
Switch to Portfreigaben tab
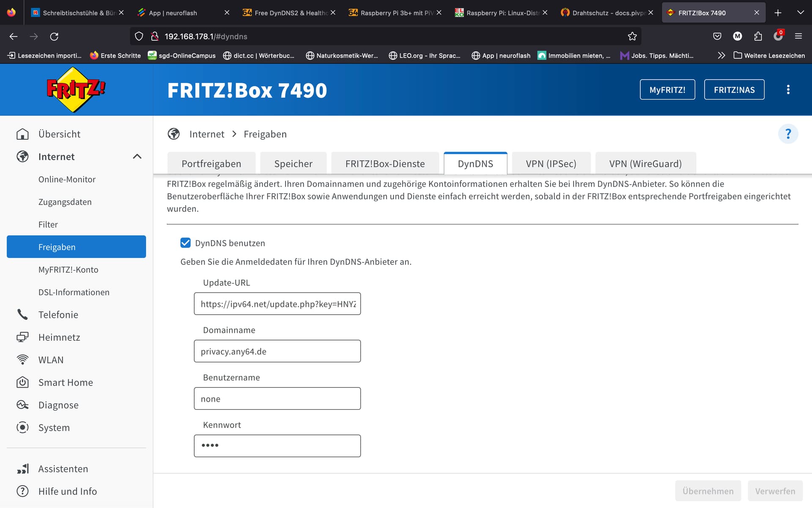[211, 163]
